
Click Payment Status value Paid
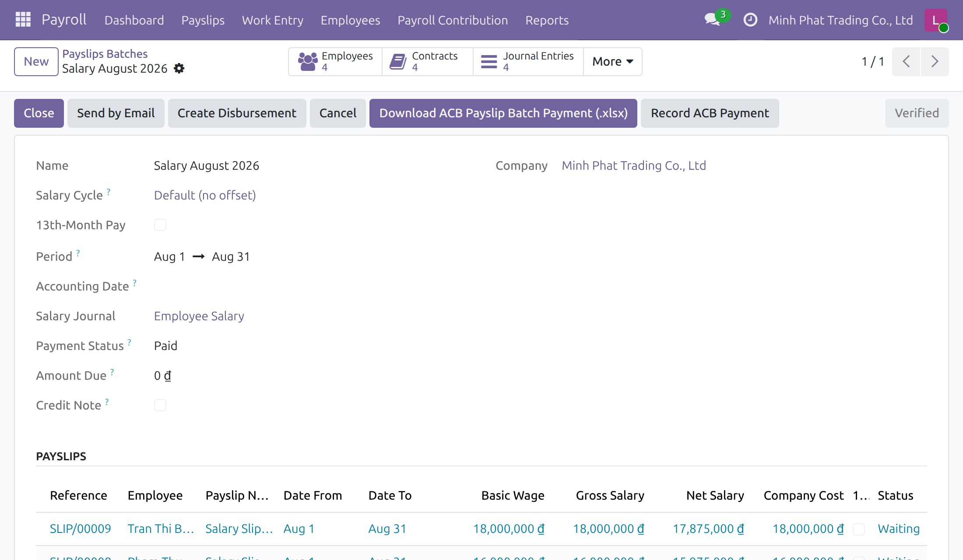pyautogui.click(x=166, y=346)
